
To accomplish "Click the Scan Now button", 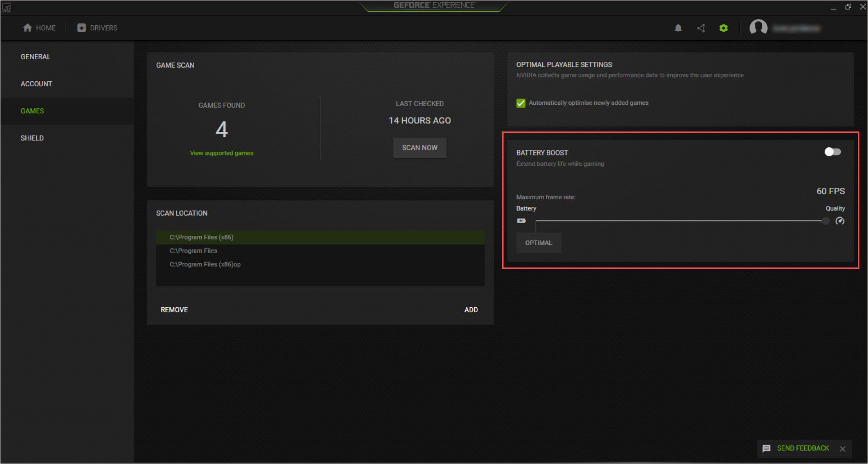I will [420, 148].
